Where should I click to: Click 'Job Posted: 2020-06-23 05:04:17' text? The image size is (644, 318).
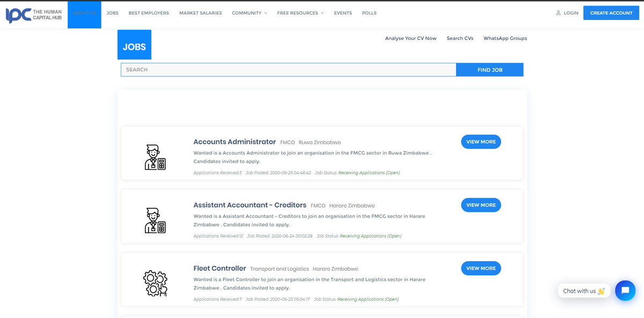278,299
